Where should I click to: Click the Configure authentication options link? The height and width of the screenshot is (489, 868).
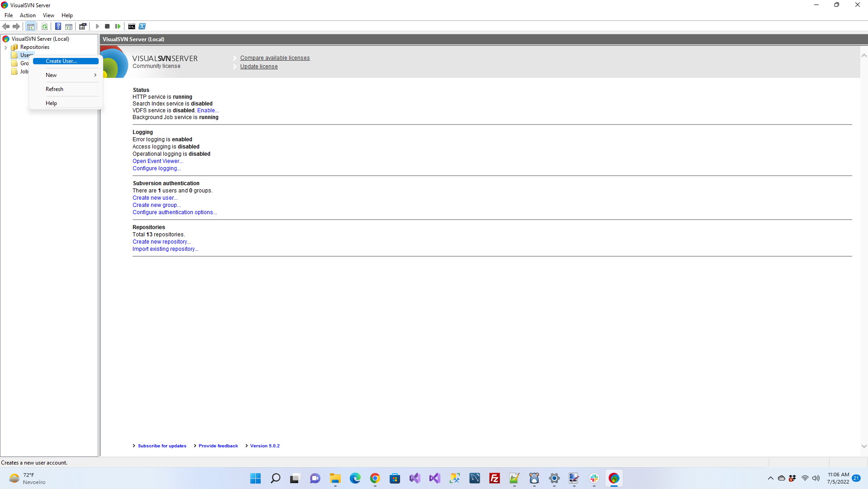(x=174, y=212)
